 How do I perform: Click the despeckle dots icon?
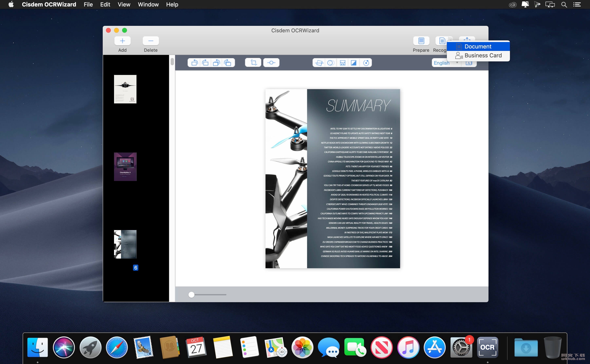pyautogui.click(x=342, y=63)
